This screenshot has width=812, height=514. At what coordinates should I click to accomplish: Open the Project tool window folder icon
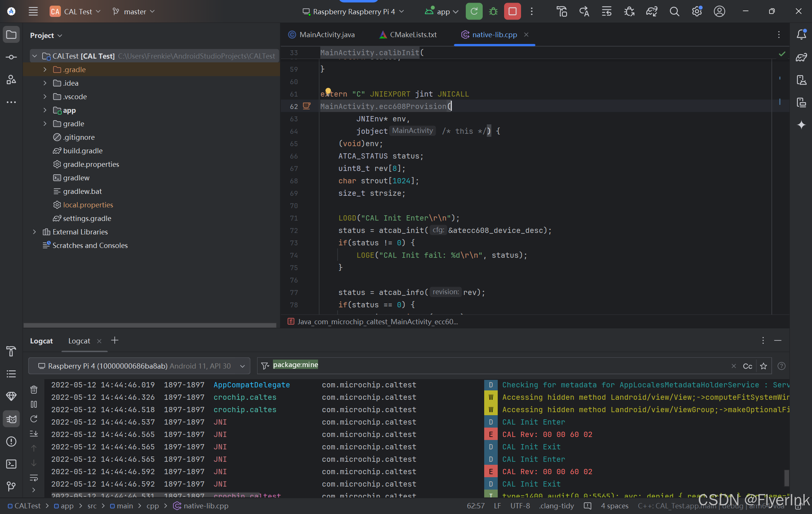tap(11, 35)
